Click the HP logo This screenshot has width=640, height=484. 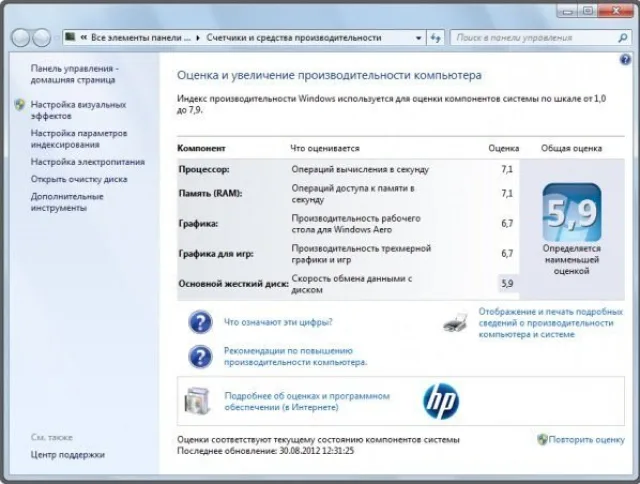441,401
